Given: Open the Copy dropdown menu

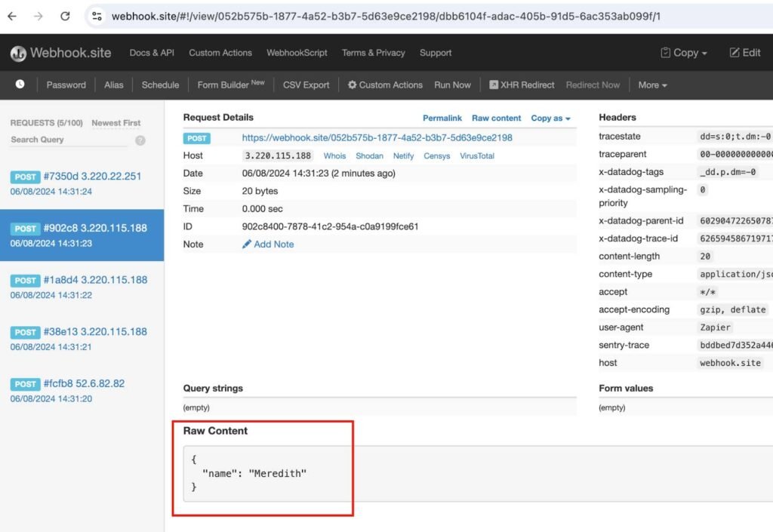Looking at the screenshot, I should pos(683,53).
